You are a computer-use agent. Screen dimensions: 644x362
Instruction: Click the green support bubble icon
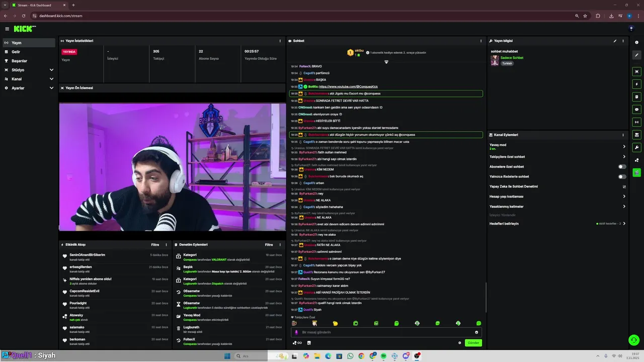[x=634, y=340]
